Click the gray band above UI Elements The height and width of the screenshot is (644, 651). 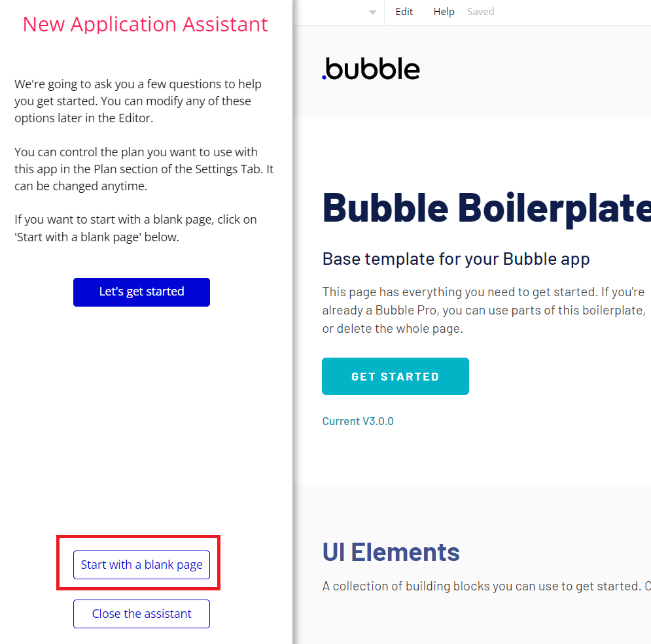coord(471,503)
